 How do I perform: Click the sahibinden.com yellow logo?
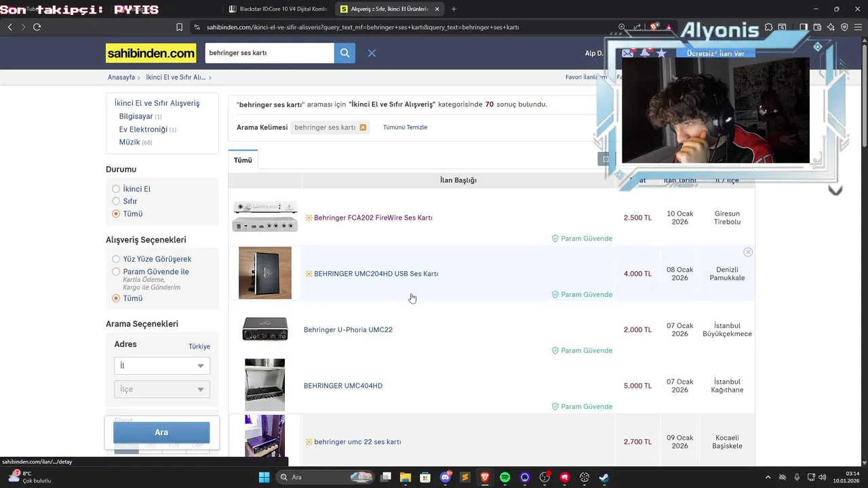pos(151,53)
